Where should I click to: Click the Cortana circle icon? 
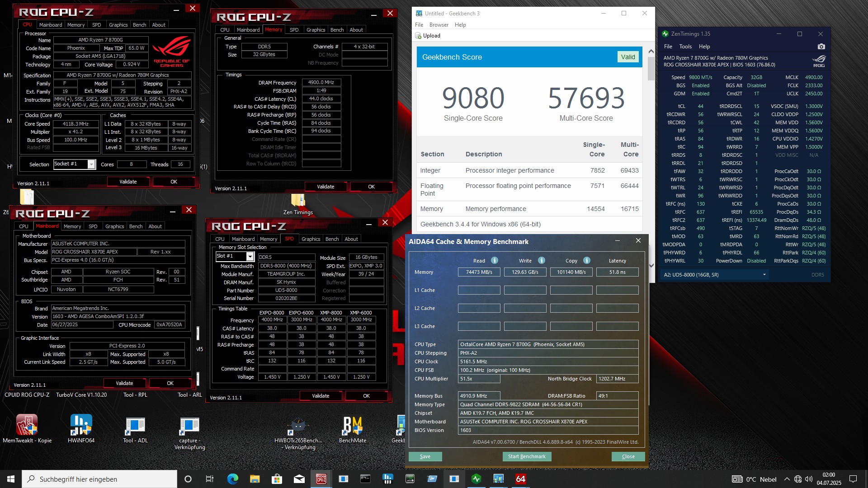pos(188,479)
